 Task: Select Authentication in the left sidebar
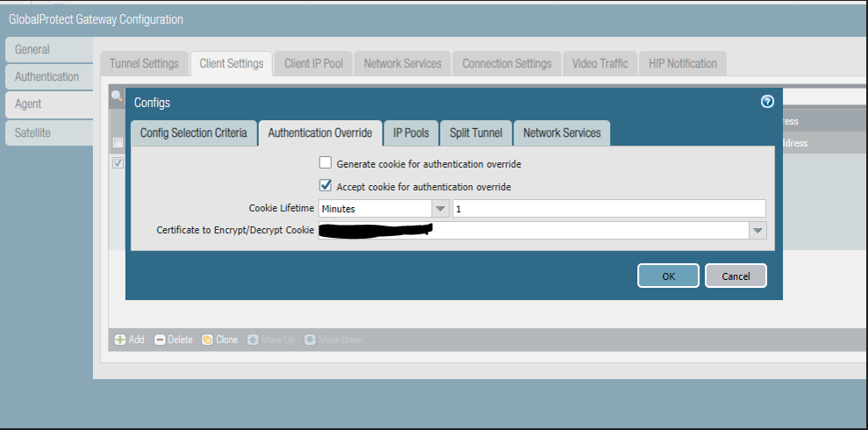click(x=49, y=77)
